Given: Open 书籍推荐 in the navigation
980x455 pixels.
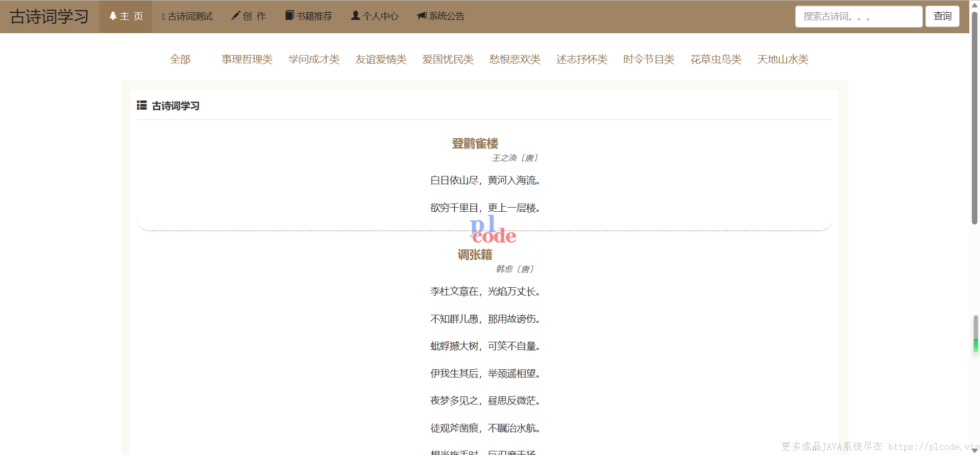Looking at the screenshot, I should pos(314,16).
